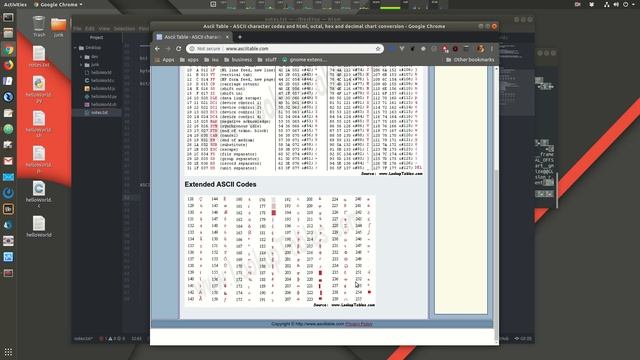Bookmark this page with the star icon
The width and height of the screenshot is (640, 360).
[x=378, y=49]
